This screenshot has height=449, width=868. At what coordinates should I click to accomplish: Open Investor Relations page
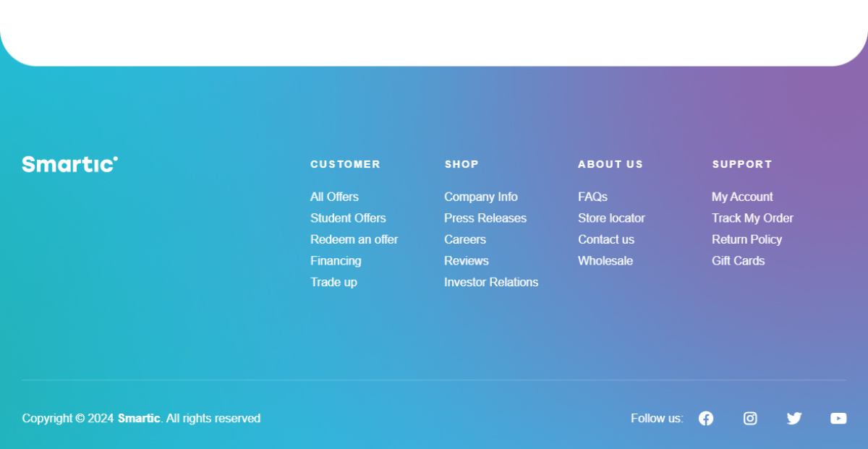pyautogui.click(x=490, y=282)
